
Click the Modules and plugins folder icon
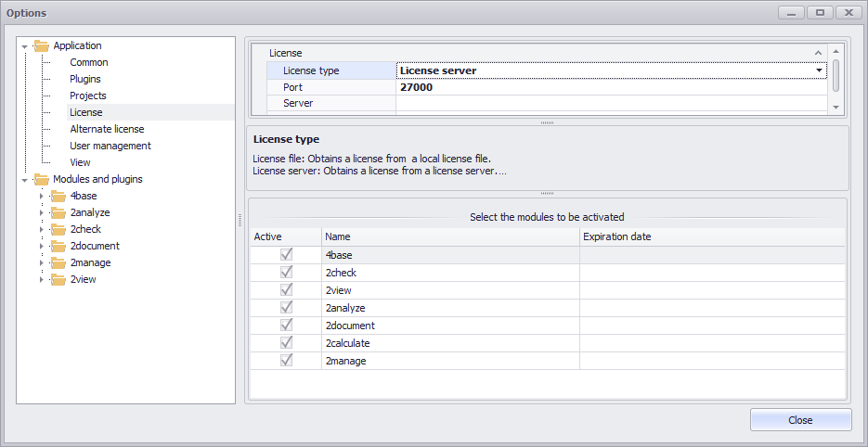click(42, 179)
